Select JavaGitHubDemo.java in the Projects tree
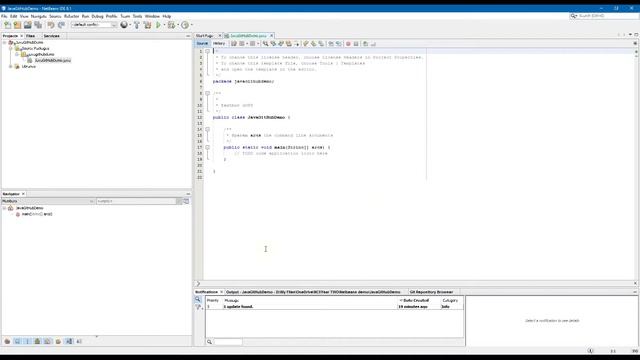 click(52, 60)
